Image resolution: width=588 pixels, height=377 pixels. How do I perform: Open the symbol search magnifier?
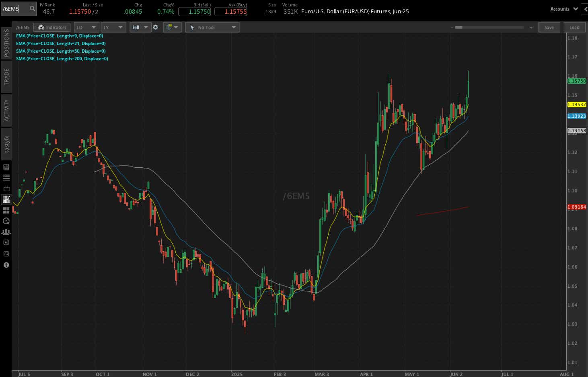click(32, 8)
